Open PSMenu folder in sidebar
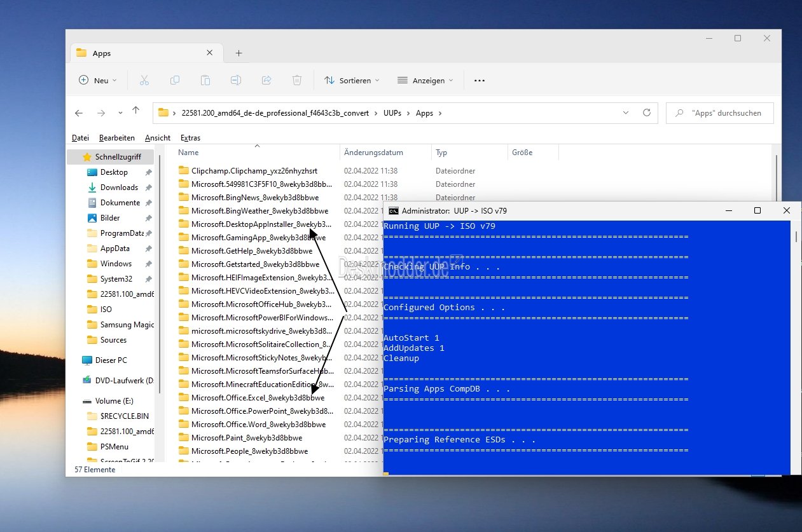 (114, 447)
